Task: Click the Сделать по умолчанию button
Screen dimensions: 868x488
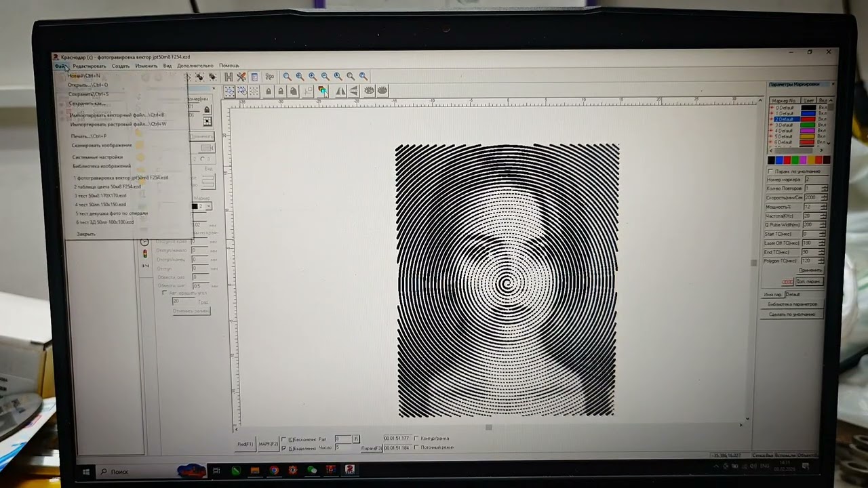Action: click(792, 314)
